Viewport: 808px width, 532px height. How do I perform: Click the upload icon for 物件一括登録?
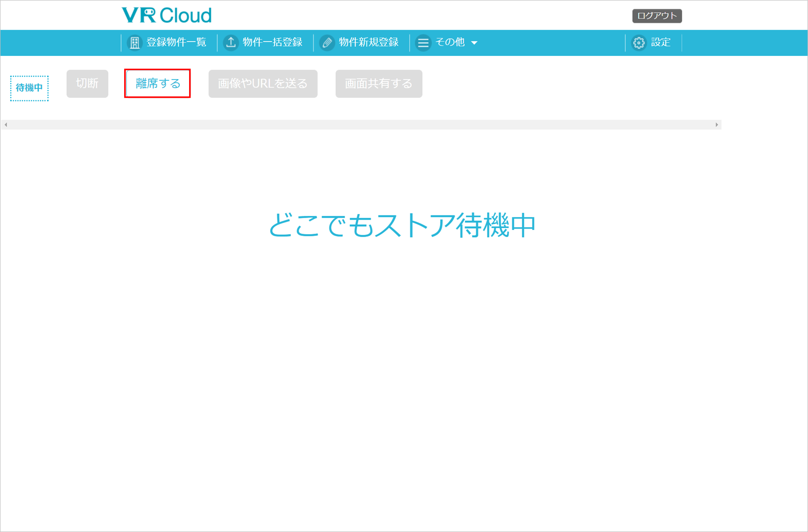click(231, 43)
